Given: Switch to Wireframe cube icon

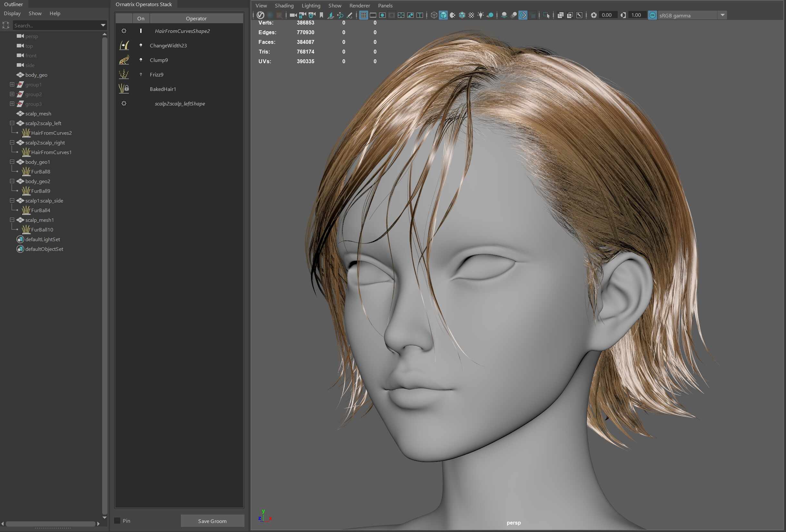Looking at the screenshot, I should (x=434, y=15).
